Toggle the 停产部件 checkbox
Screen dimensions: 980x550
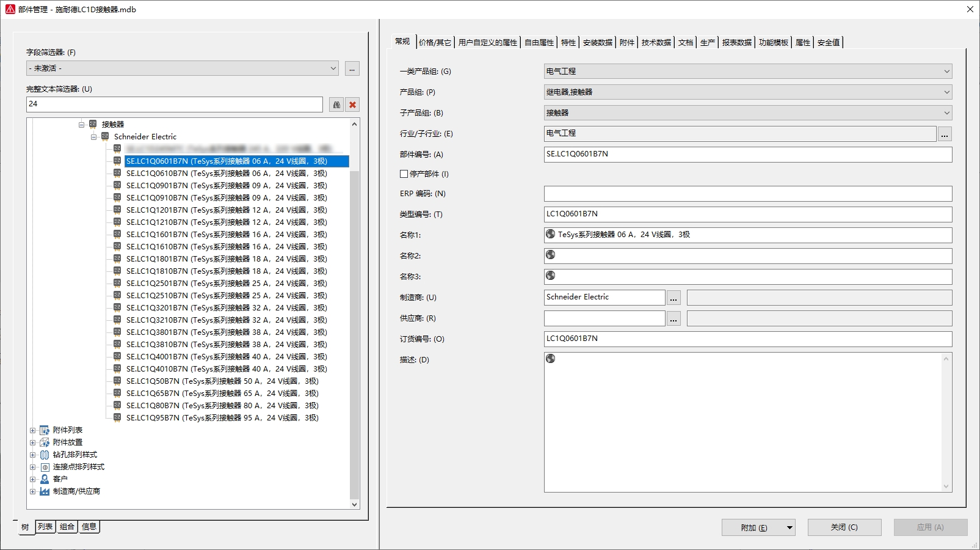pos(404,174)
